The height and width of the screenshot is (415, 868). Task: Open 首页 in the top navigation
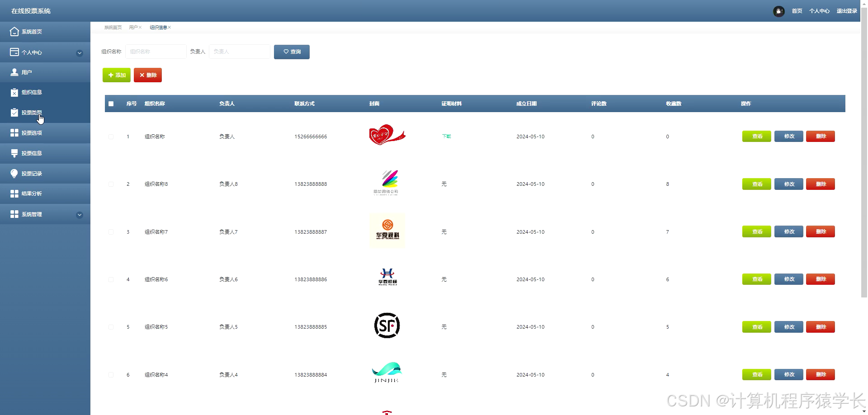797,11
